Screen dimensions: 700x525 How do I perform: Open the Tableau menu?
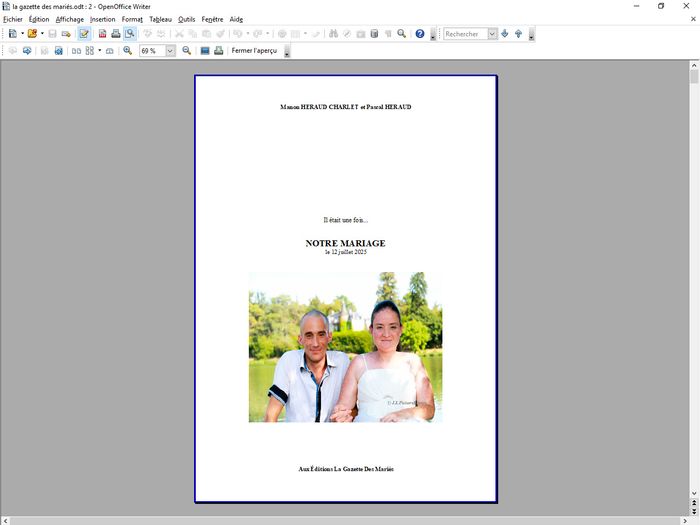click(x=160, y=19)
